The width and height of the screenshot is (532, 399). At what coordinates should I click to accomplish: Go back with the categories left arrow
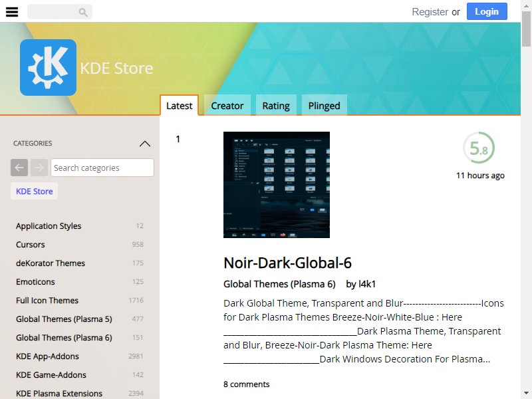pyautogui.click(x=19, y=168)
